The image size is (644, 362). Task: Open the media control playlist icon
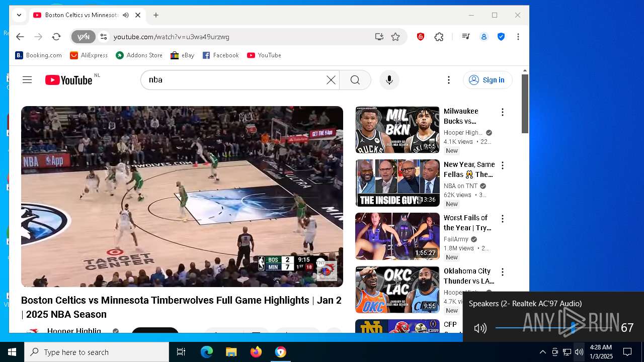pos(466,37)
